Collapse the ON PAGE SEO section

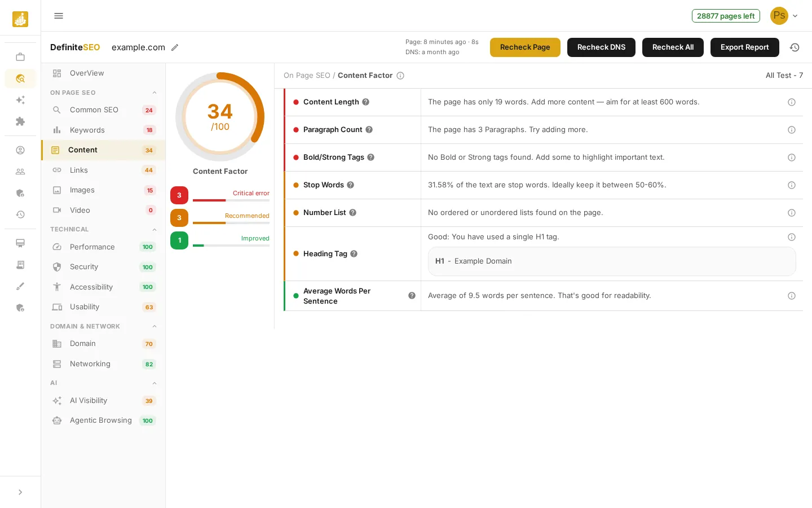click(x=155, y=93)
